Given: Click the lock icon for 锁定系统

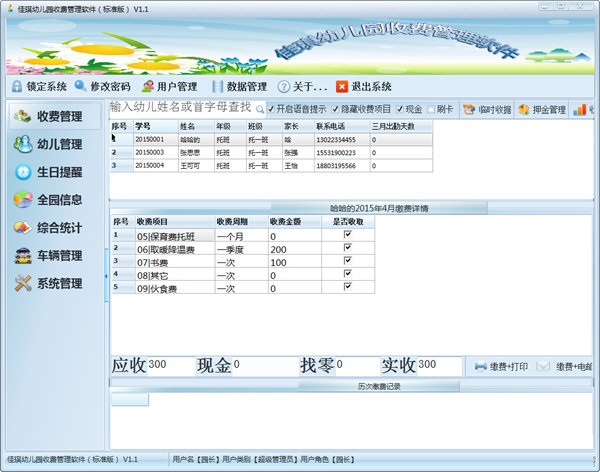Looking at the screenshot, I should pos(16,87).
